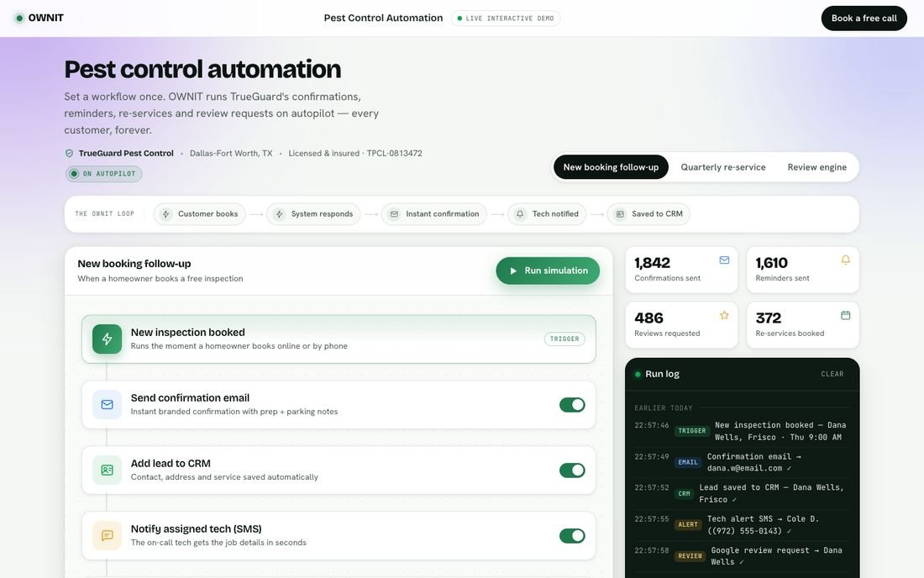Click the chat bubble icon on Notify assigned tech
Screen dimensions: 924x578
107,536
